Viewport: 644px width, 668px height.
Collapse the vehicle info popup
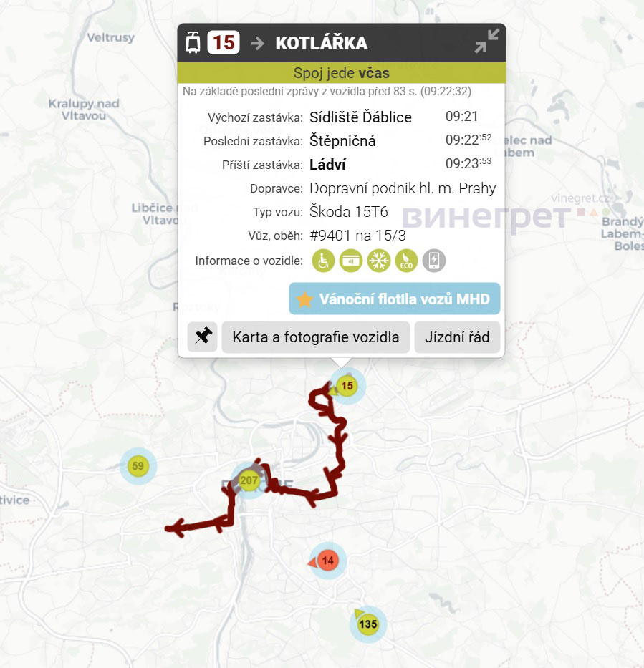[486, 42]
